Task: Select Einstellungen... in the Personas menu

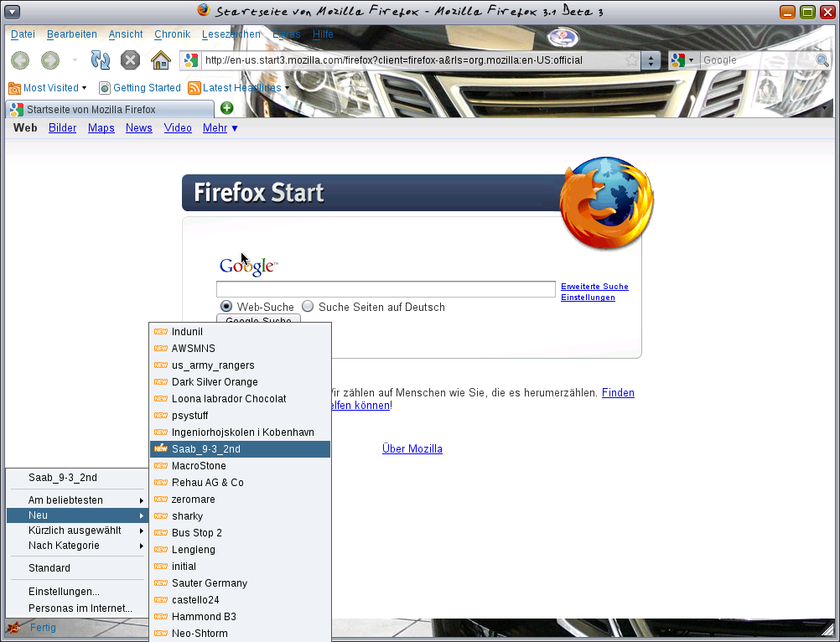Action: tap(64, 592)
